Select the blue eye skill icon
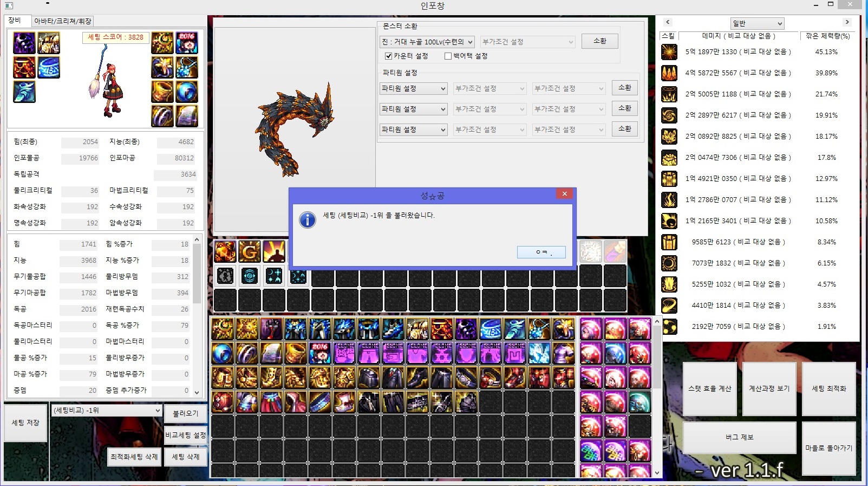 click(250, 276)
